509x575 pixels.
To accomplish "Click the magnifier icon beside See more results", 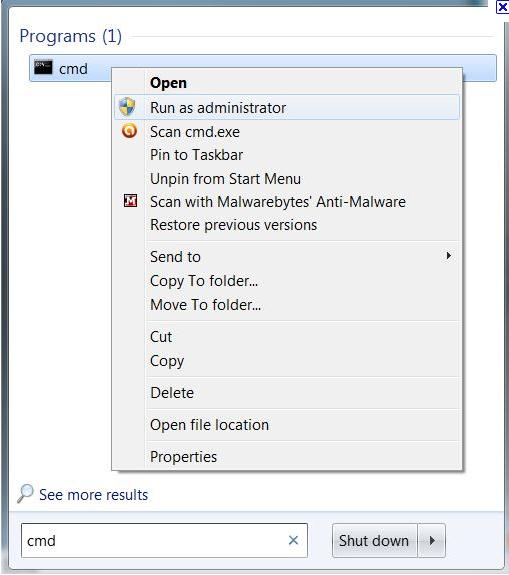I will click(25, 493).
